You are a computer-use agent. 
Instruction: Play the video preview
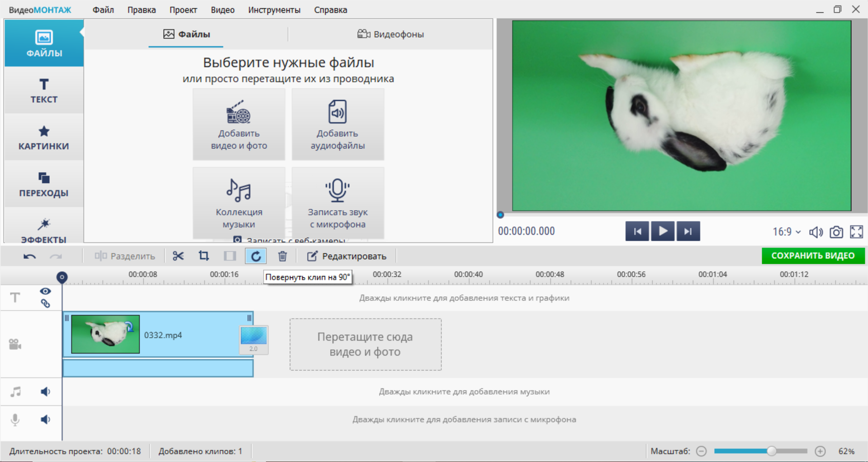(x=663, y=231)
